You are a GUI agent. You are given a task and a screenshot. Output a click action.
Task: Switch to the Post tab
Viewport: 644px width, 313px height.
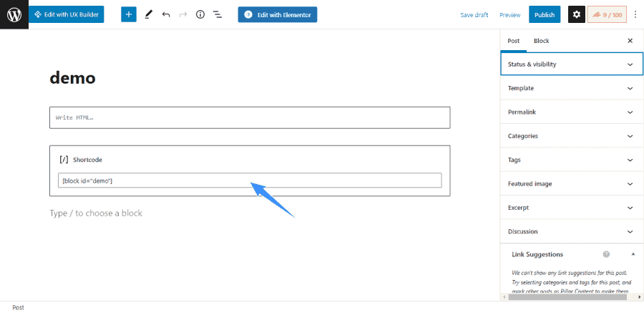pyautogui.click(x=513, y=41)
